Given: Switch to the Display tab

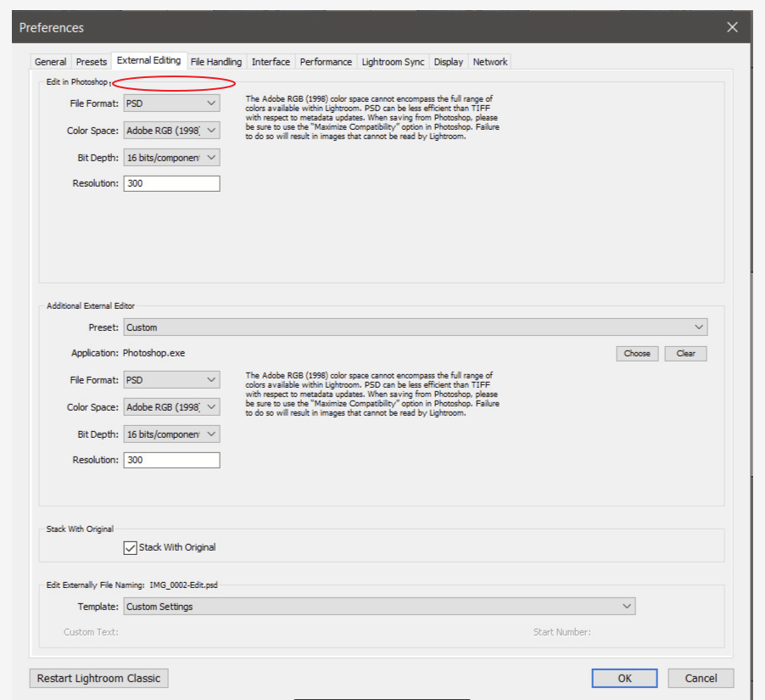Looking at the screenshot, I should pos(448,61).
